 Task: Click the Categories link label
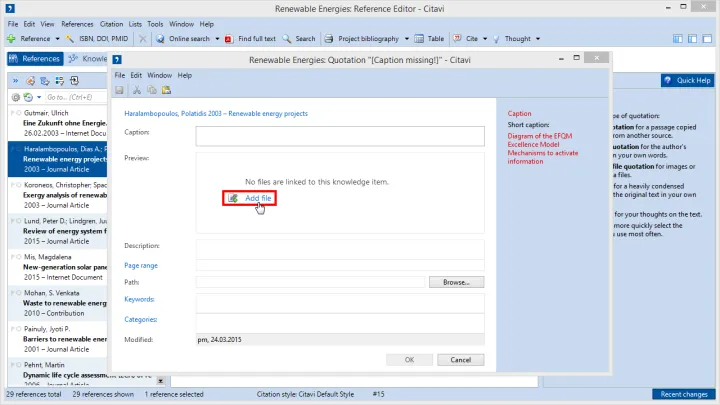click(141, 319)
